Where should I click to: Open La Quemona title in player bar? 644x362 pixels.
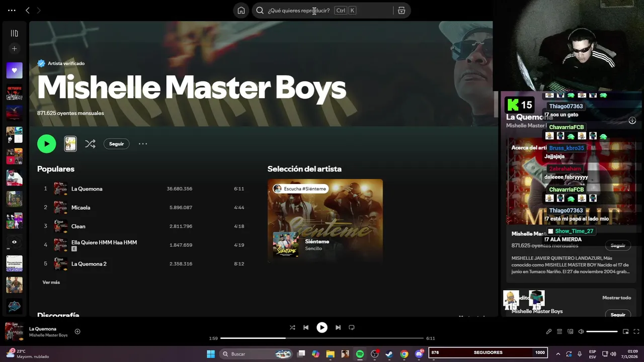click(x=43, y=329)
